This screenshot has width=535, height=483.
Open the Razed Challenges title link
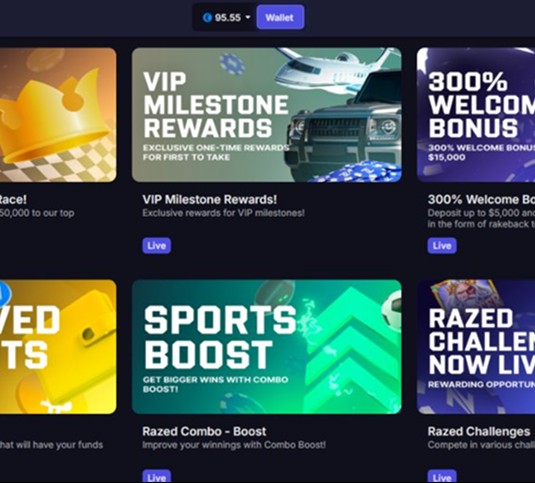(479, 431)
